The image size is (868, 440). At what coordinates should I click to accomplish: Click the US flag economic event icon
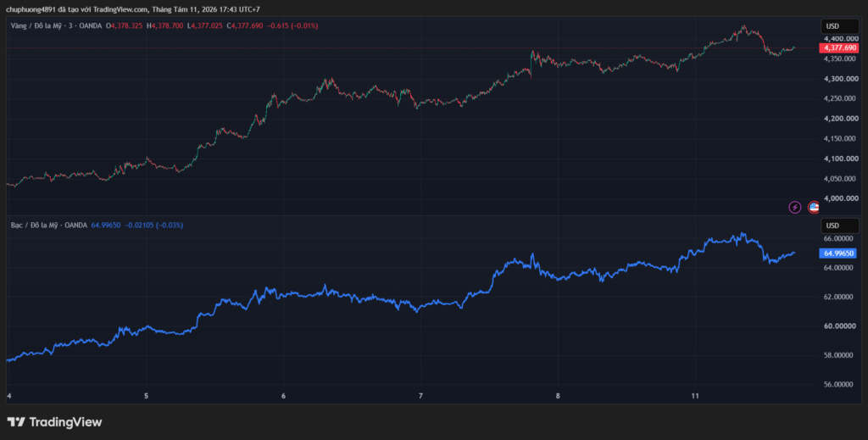813,208
